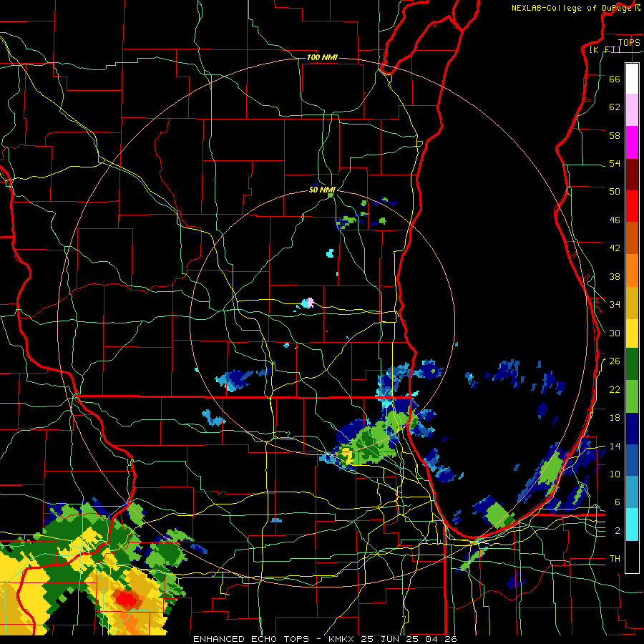Click the dark orange legend segment near 42
The height and width of the screenshot is (644, 644).
click(x=632, y=238)
